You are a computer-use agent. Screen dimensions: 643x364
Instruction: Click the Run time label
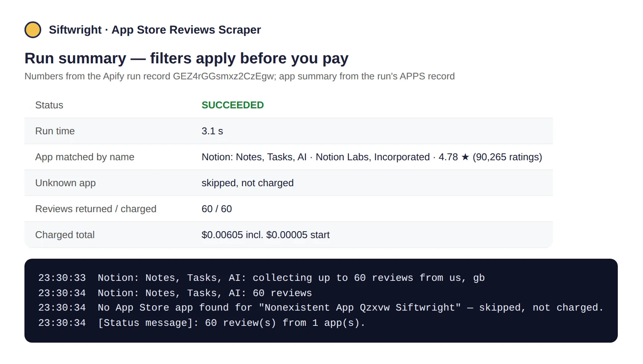click(55, 131)
